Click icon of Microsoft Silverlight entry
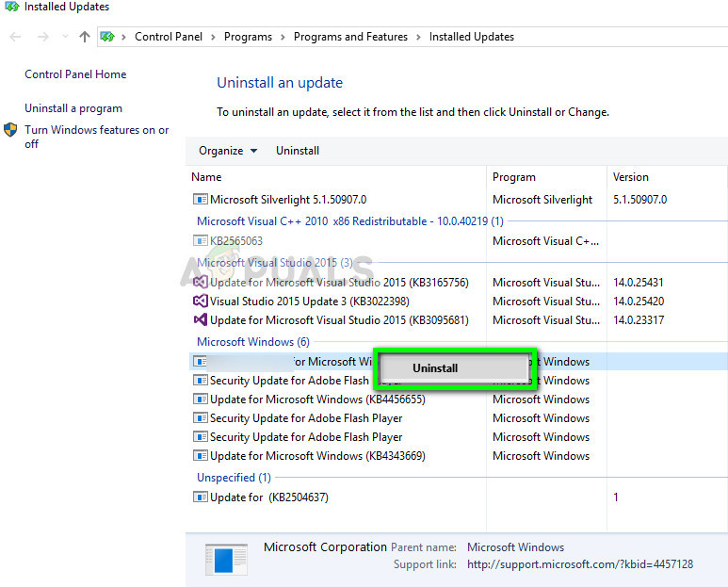The image size is (728, 587). point(200,199)
